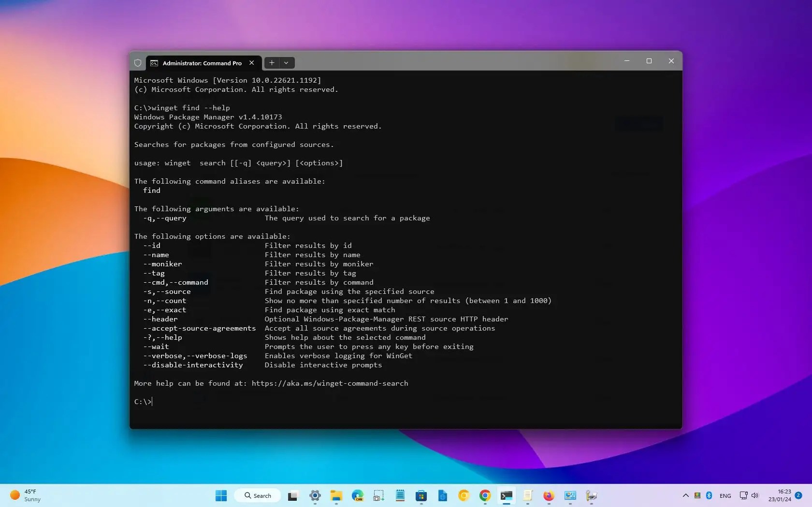Launch the Snipping Tool from the taskbar
The image size is (812, 507).
378,495
